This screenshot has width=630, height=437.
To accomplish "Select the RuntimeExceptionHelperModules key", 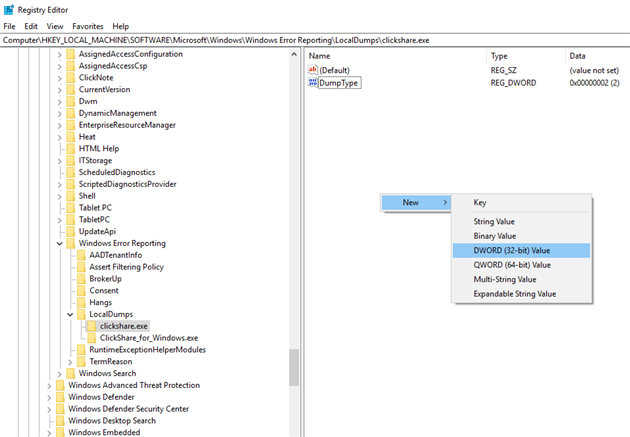I will point(147,350).
